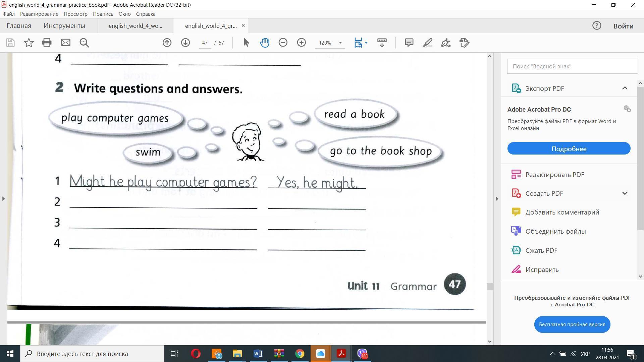This screenshot has height=362, width=644.
Task: Switch to english_world_4_wo... tab
Action: tap(135, 26)
